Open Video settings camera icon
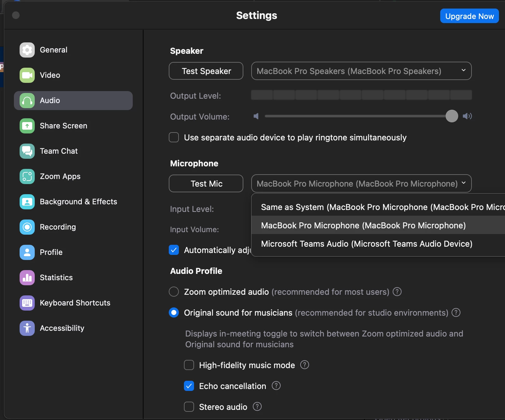Viewport: 505px width, 420px height. point(27,75)
